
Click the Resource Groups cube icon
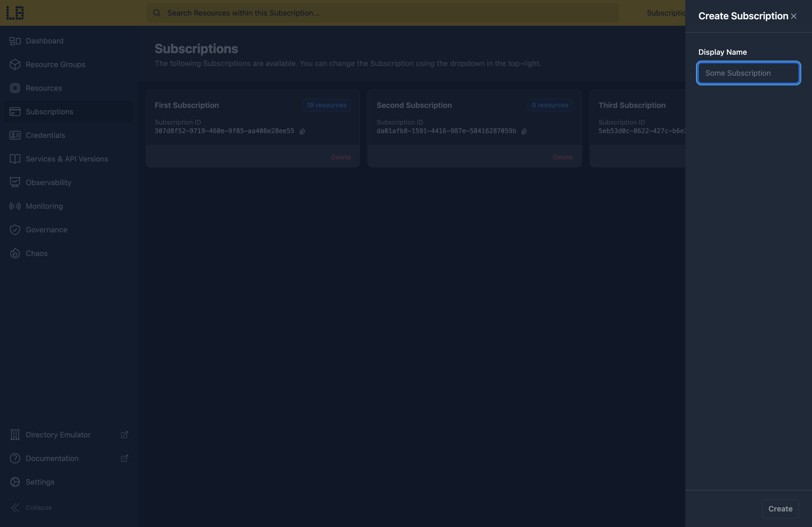[15, 64]
